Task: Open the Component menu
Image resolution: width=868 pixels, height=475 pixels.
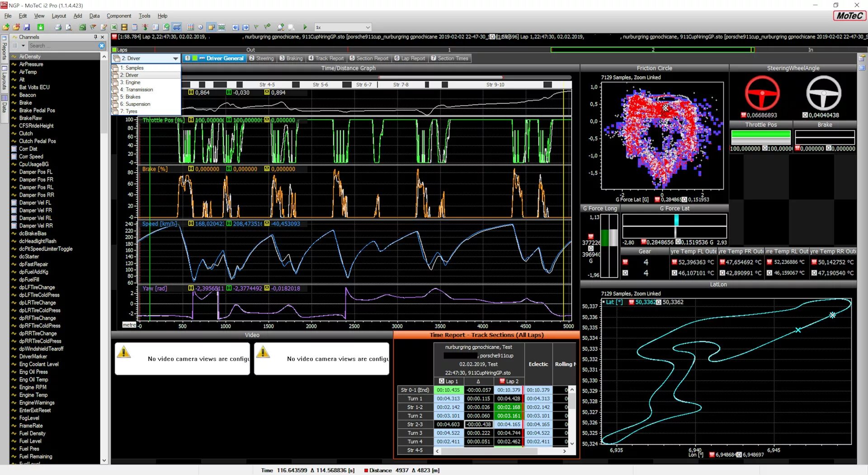Action: point(119,16)
